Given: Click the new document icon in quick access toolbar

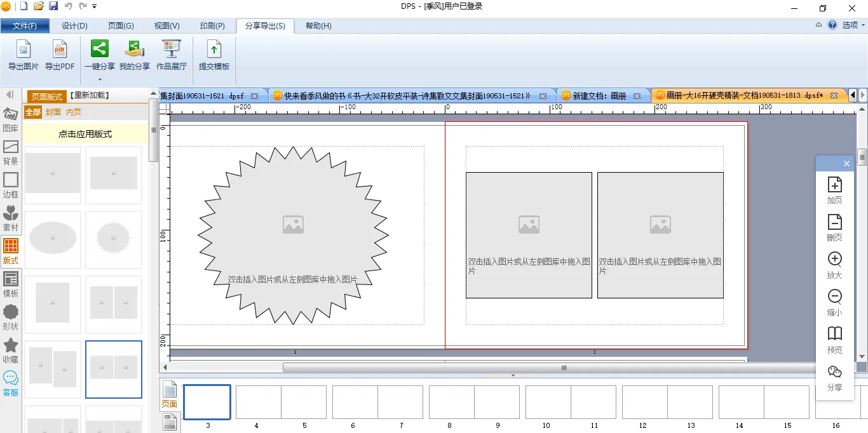Looking at the screenshot, I should [x=24, y=6].
